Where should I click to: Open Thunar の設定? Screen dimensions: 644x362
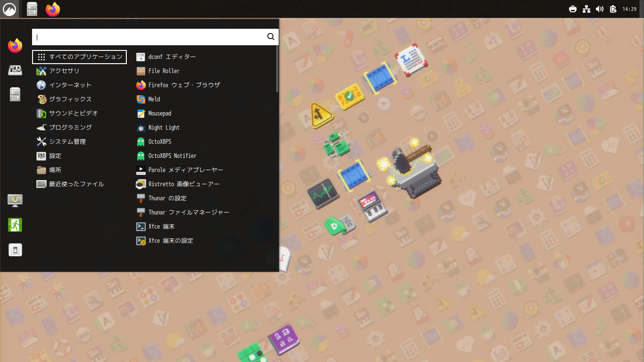pos(204,198)
